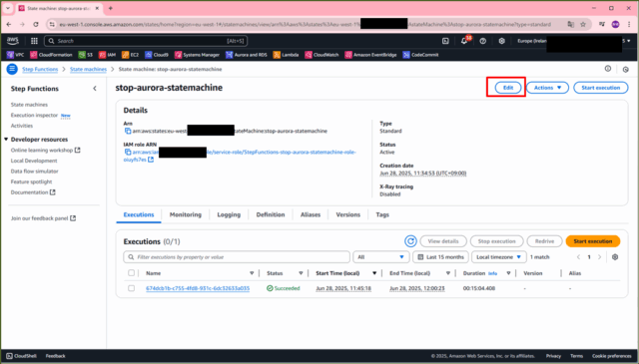The height and width of the screenshot is (364, 639).
Task: Open Amazon EventBridge shortcut
Action: [x=370, y=55]
